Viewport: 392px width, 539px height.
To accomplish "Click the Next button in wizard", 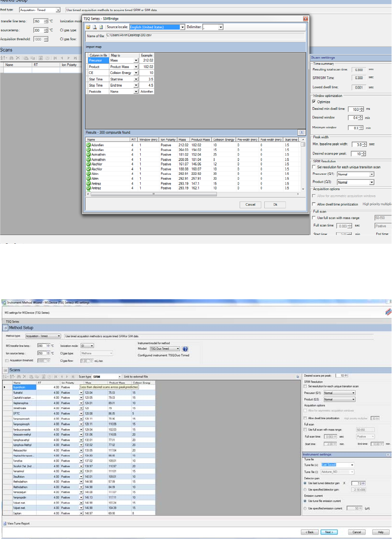I will coord(329,532).
